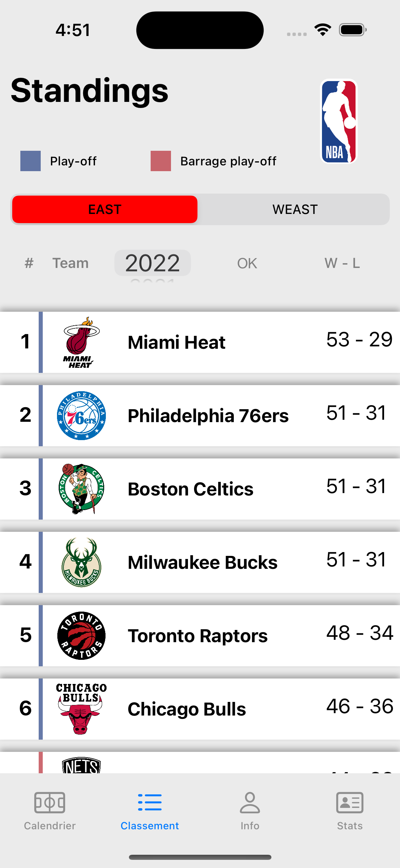Open the W - L sorting header

[342, 263]
